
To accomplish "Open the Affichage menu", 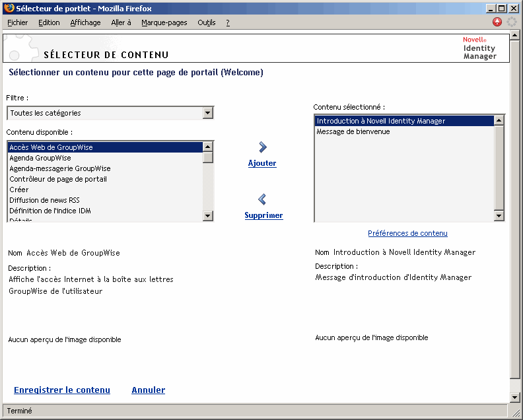I will tap(85, 22).
